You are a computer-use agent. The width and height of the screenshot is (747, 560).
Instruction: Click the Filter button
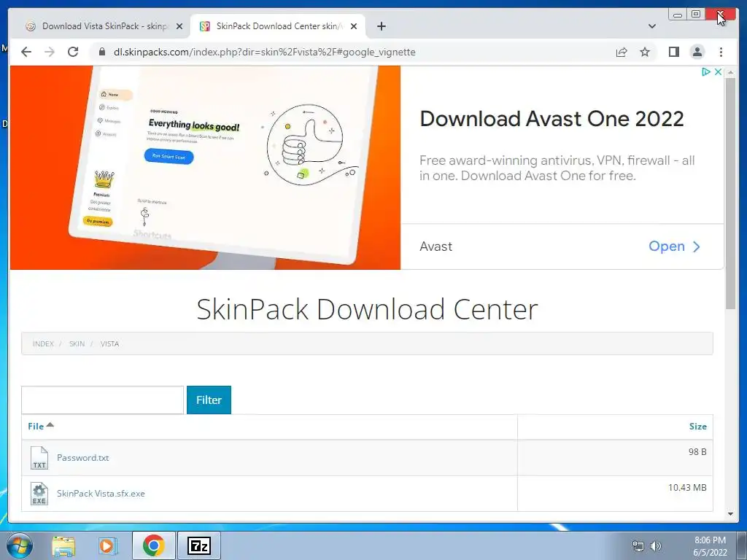pyautogui.click(x=209, y=400)
